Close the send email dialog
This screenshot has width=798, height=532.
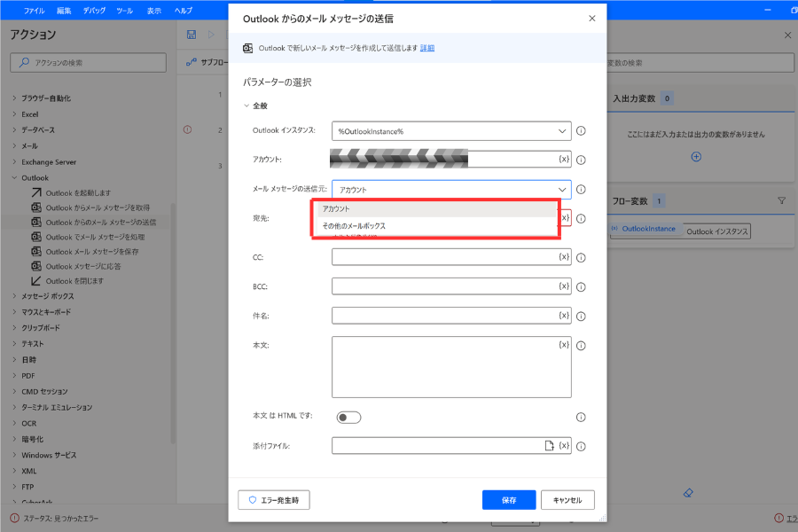tap(592, 19)
